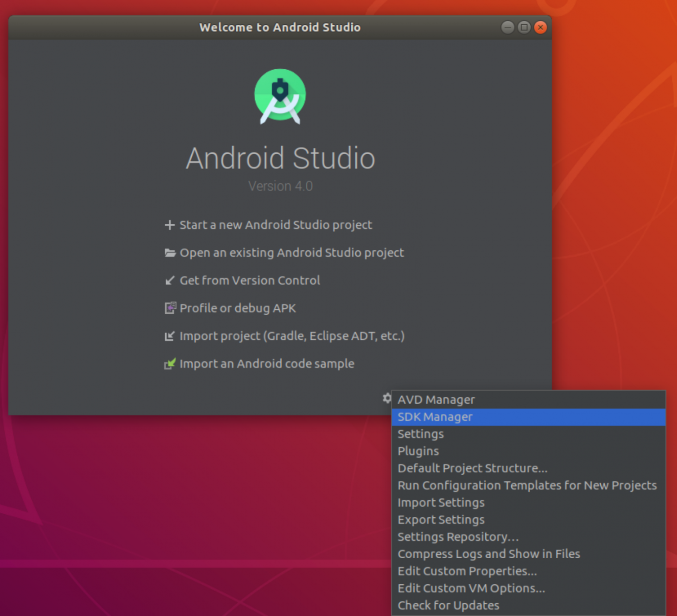Viewport: 677px width, 616px height.
Task: Click the Android Studio logo icon
Action: point(280,96)
